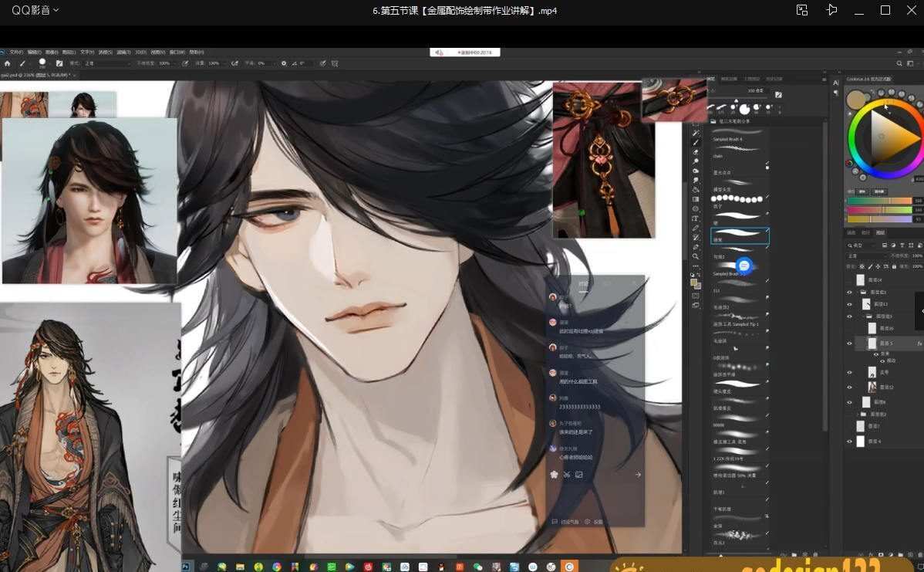The width and height of the screenshot is (924, 572).
Task: Open the layer filter type dropdown
Action: pyautogui.click(x=862, y=245)
